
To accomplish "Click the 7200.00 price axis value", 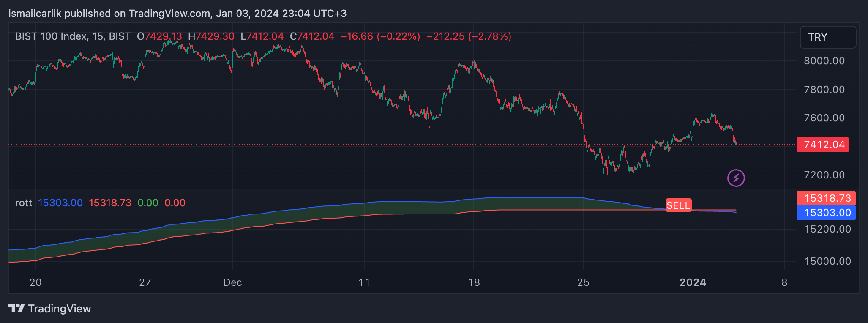I will coord(824,175).
